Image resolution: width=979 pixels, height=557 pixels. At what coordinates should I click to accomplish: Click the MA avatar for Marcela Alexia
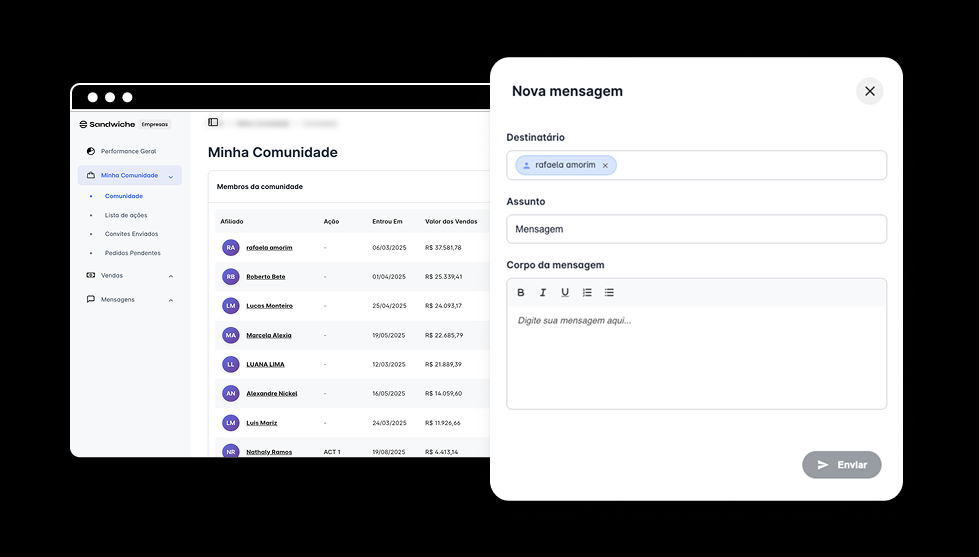click(x=231, y=335)
